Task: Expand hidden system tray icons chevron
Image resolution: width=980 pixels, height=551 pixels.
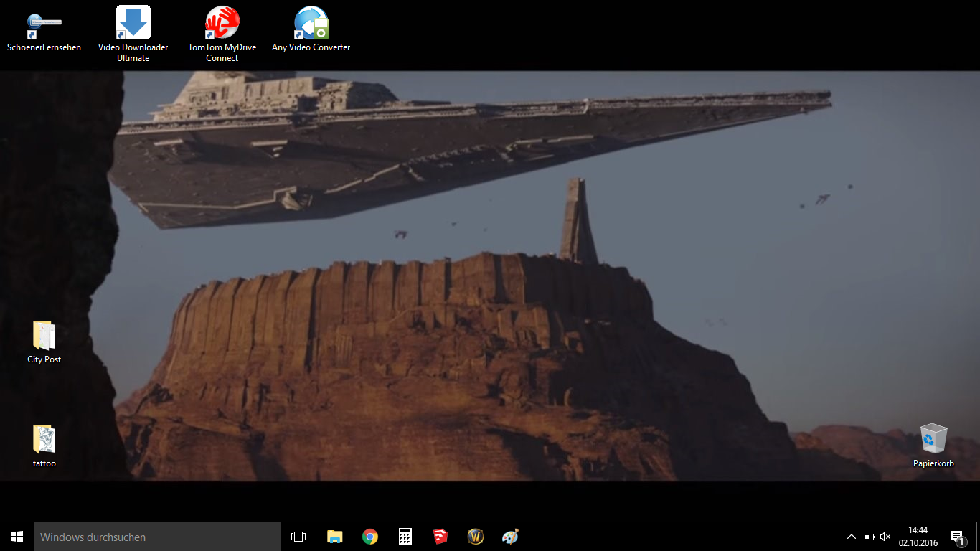Action: click(852, 537)
